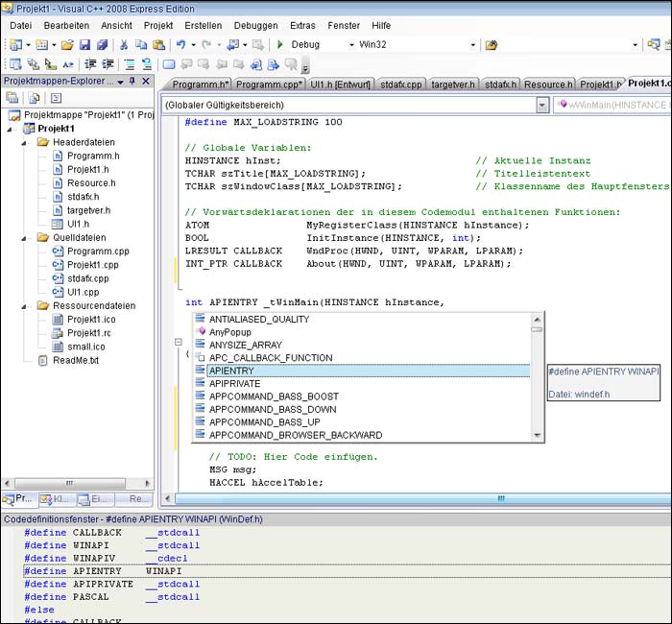Click the Save All toolbar icon
672x624 pixels.
point(102,45)
